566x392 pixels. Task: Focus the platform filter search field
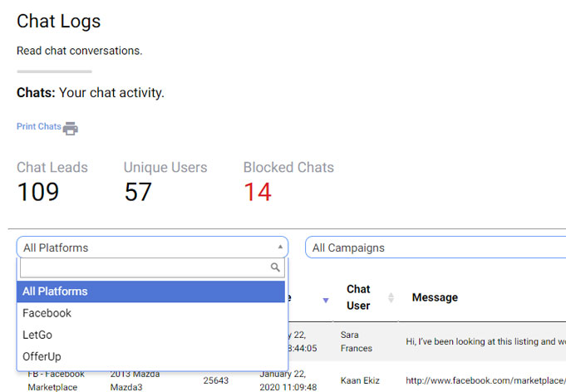coord(144,268)
